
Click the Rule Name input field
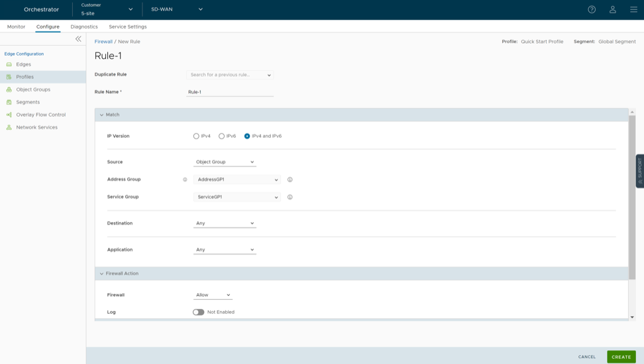coord(230,92)
